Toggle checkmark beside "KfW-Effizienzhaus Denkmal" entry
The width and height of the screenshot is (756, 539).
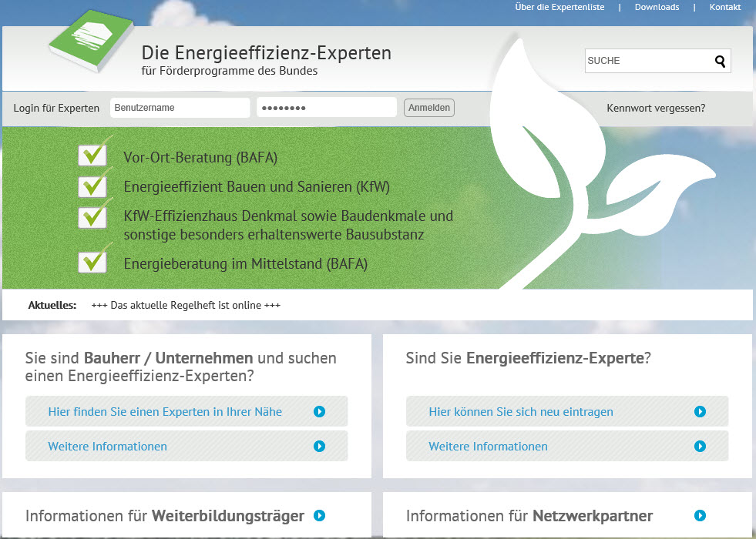click(x=92, y=216)
